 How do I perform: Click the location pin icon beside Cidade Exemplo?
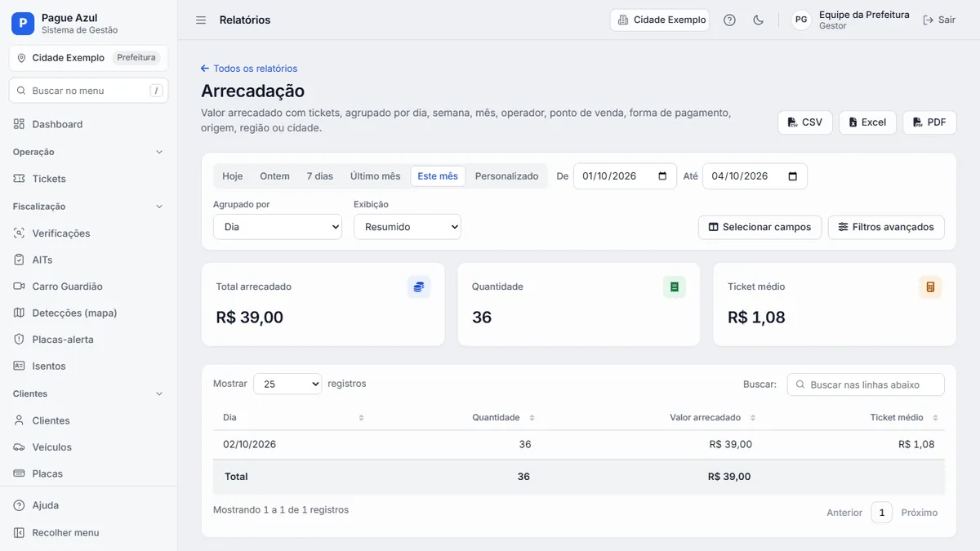pos(21,58)
